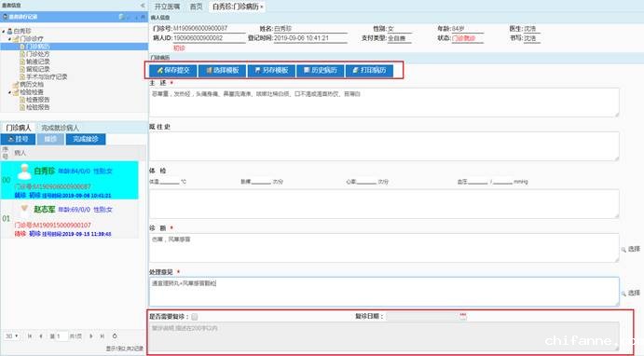Click 另存模板 to save as template
The width and height of the screenshot is (644, 356).
tap(271, 71)
